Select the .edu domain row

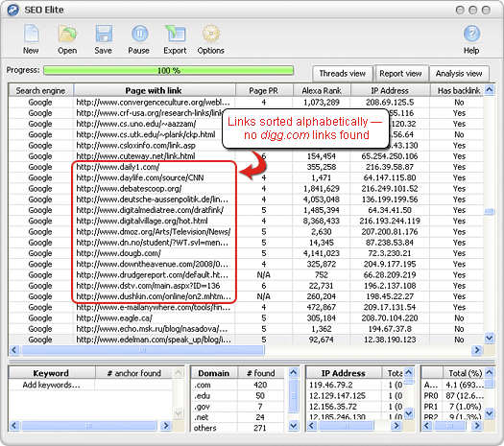[x=238, y=395]
